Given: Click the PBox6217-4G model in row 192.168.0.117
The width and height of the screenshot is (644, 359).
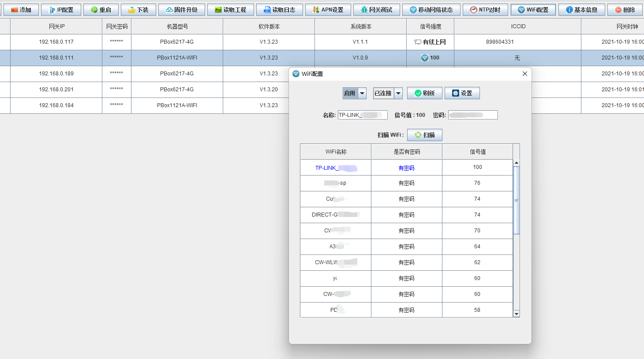Looking at the screenshot, I should point(177,42).
